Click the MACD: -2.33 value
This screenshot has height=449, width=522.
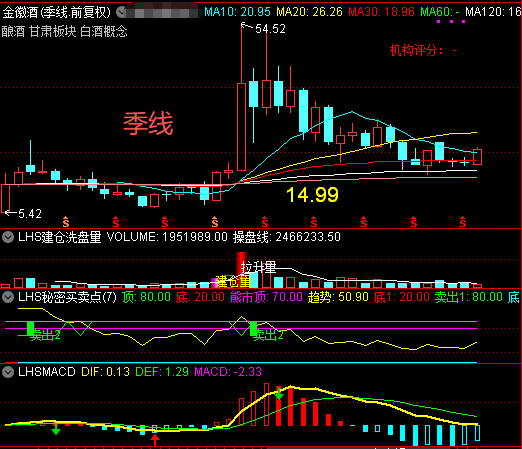point(228,372)
